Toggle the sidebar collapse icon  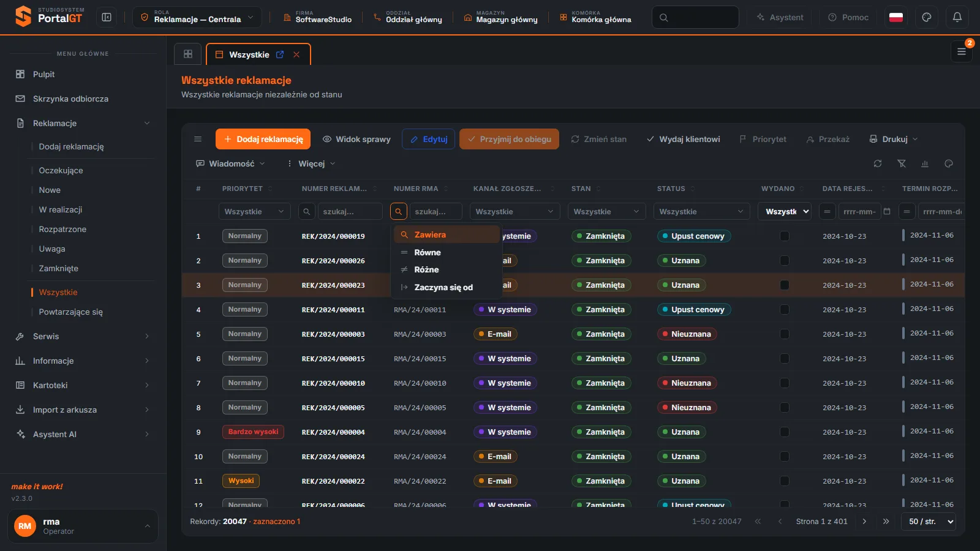pos(107,18)
